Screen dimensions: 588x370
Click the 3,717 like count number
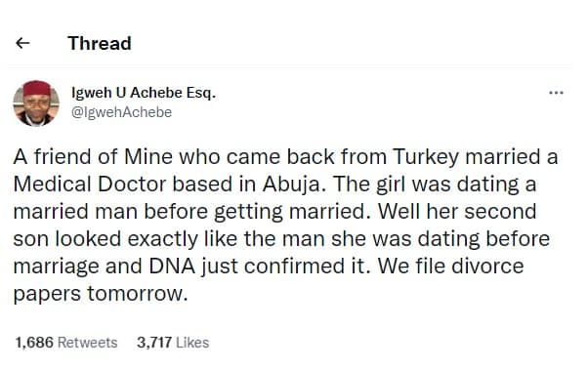click(x=154, y=343)
